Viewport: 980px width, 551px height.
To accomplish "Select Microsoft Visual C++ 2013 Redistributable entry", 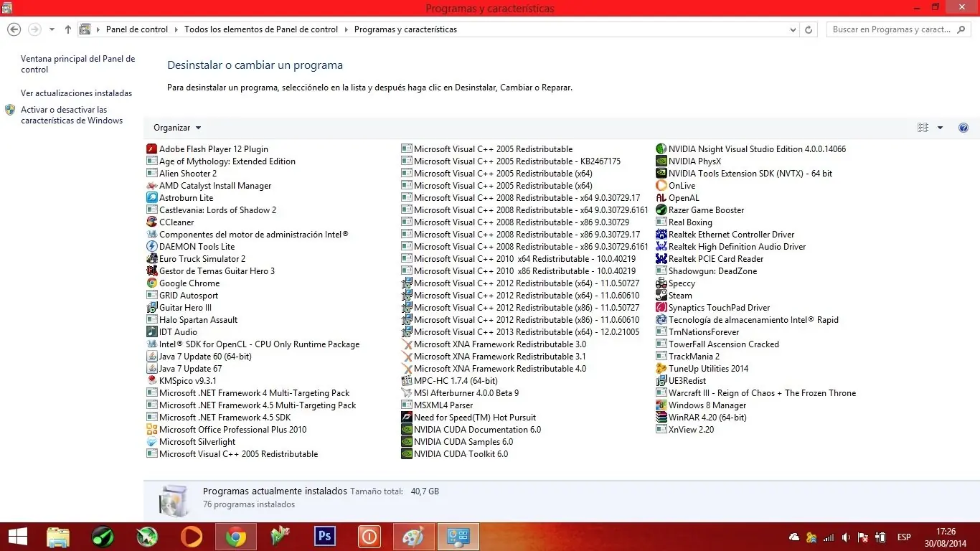I will tap(520, 332).
